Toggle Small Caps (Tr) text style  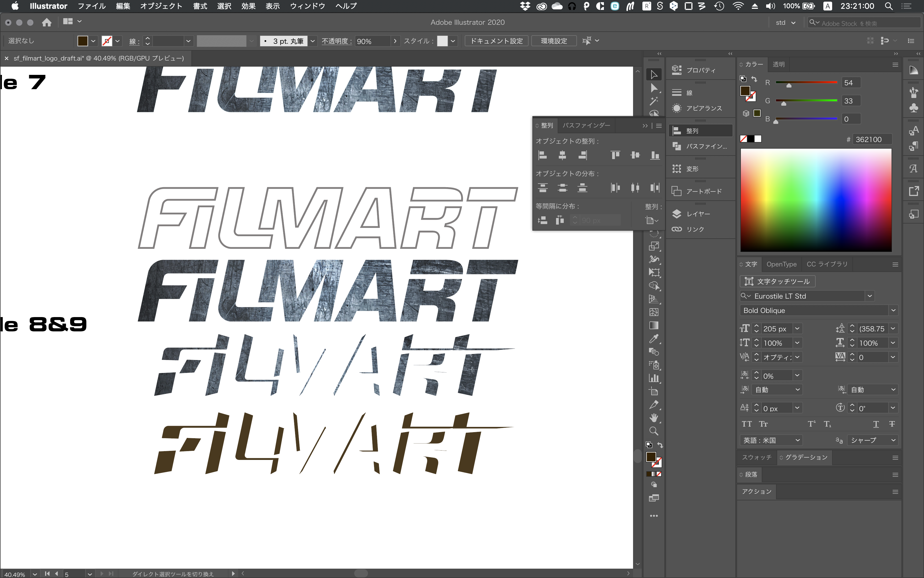[763, 424]
